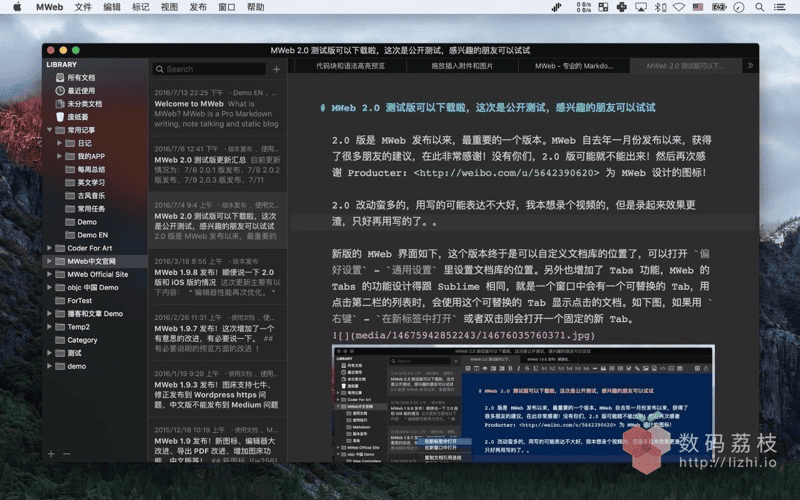Click the audio waveform menu bar icon
This screenshot has width=800, height=500.
coord(557,7)
